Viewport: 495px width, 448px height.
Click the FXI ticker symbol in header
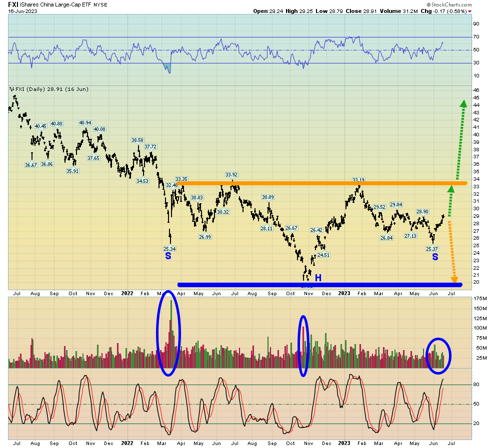pyautogui.click(x=13, y=4)
